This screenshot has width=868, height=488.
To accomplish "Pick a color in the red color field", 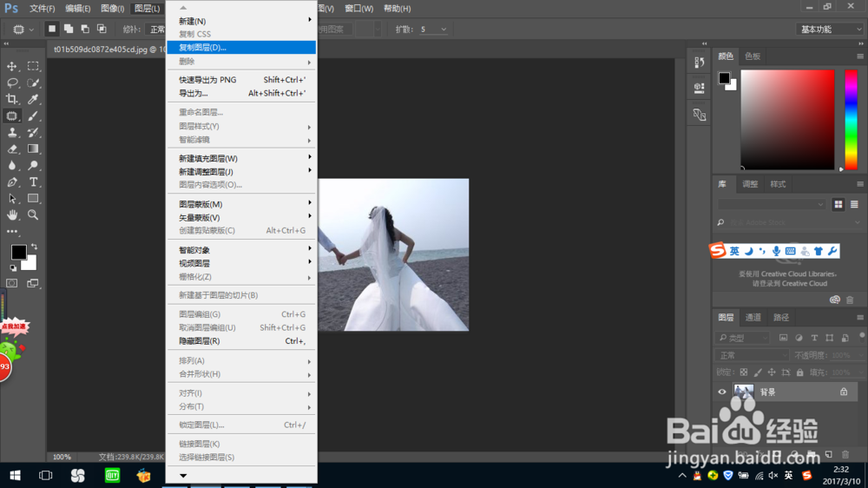I will [x=787, y=120].
